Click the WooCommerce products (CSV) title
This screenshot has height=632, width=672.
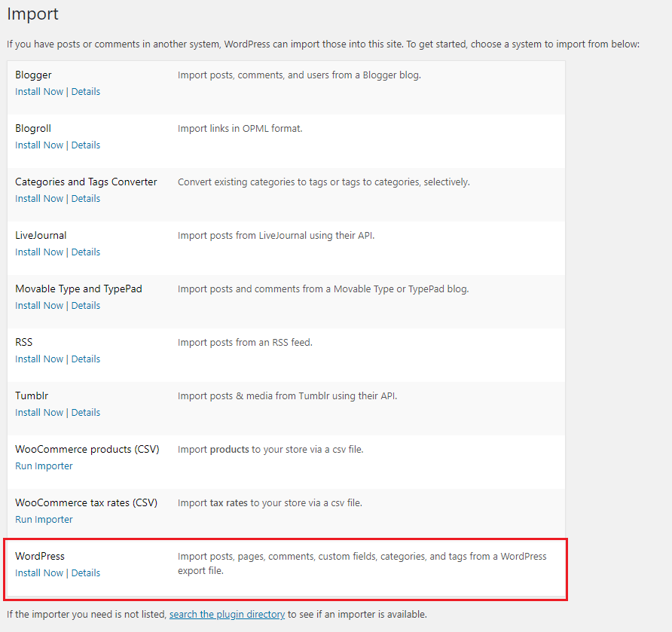87,450
